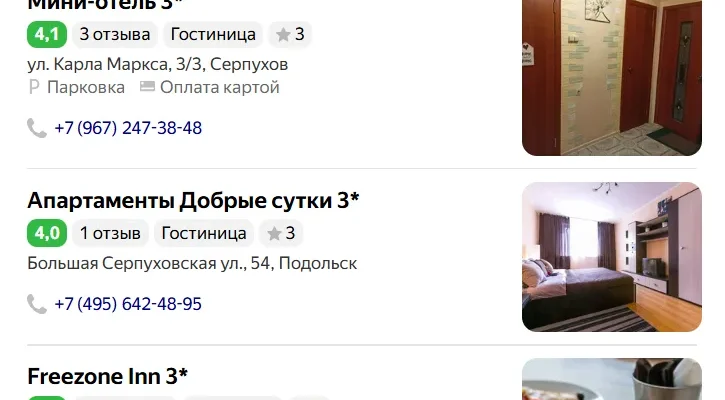Click phone icon beside +7 (967) 247-38-48
Viewport: 725px width, 400px height.
click(x=37, y=128)
